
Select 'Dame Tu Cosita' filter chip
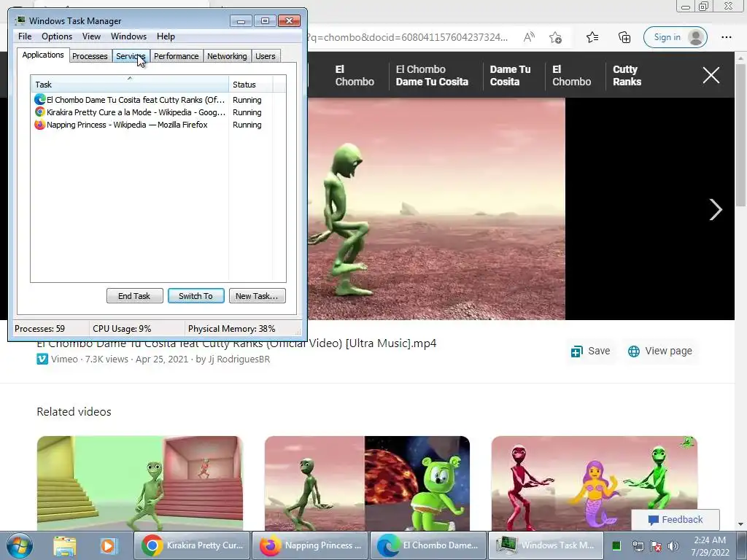pyautogui.click(x=510, y=75)
